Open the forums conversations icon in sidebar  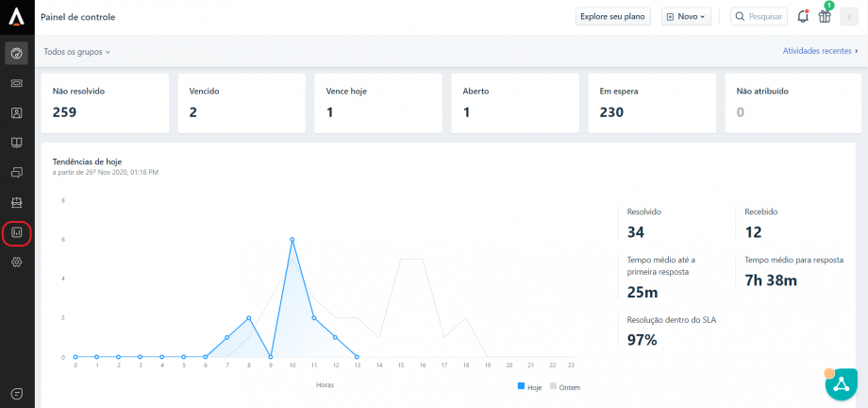point(17,173)
